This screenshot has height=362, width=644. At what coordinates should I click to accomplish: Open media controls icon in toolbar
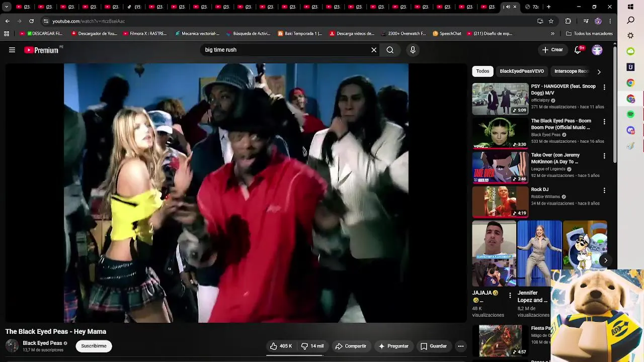coord(586,21)
